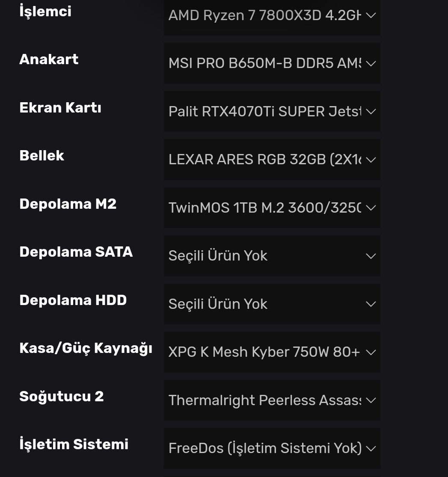Open the Bellek LEXAR ARES RGB dropdown
This screenshot has height=477, width=448.
(x=264, y=160)
